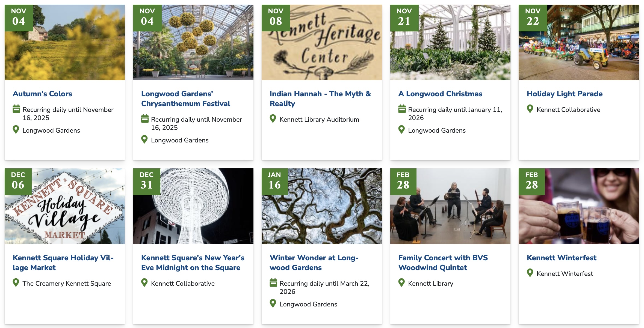Click location pin on Holiday Light Parade card
This screenshot has height=328, width=644.
tap(530, 109)
